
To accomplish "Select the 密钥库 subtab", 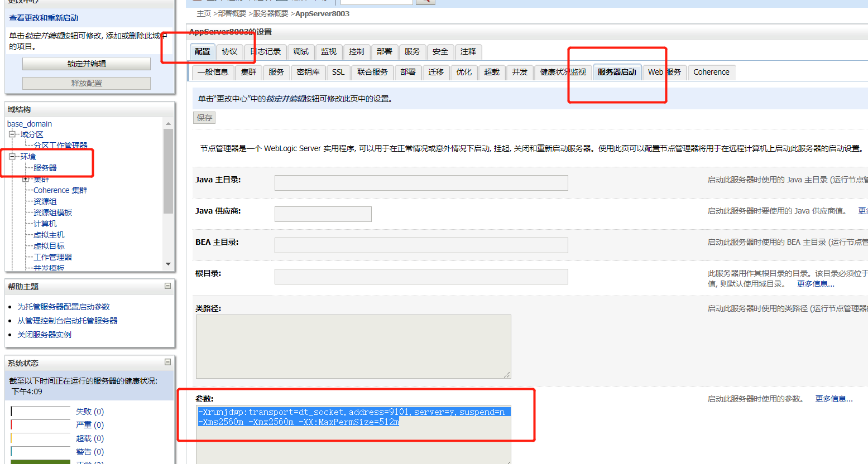I will [x=308, y=72].
